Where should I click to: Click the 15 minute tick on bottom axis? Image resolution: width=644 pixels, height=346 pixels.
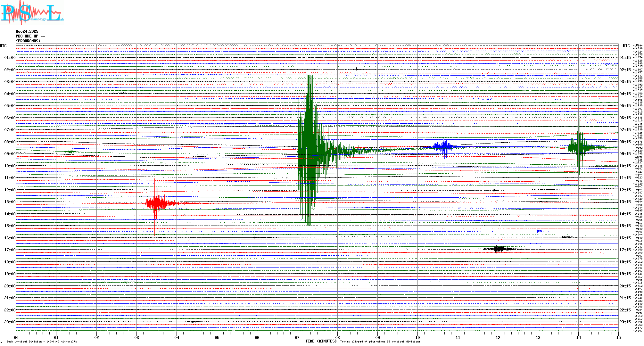coord(618,337)
